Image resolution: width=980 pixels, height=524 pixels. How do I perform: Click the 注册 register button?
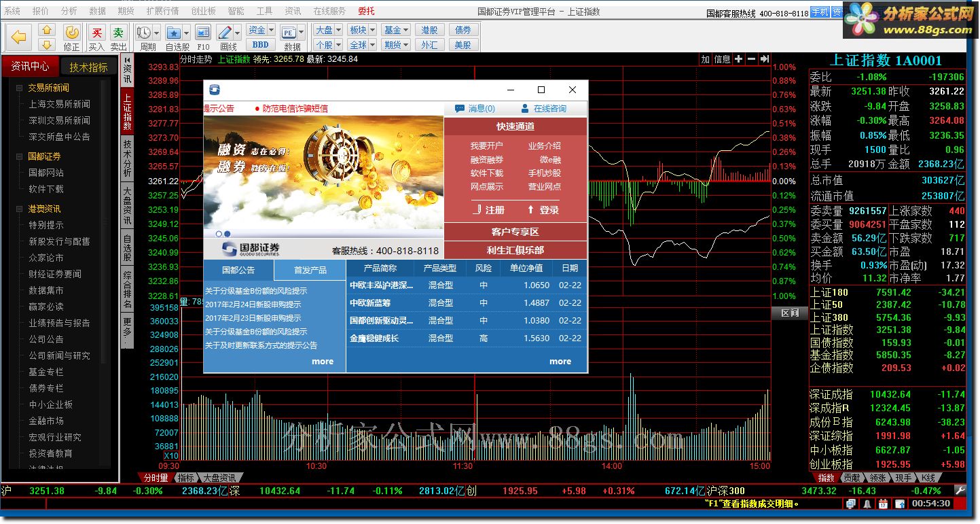pos(489,210)
